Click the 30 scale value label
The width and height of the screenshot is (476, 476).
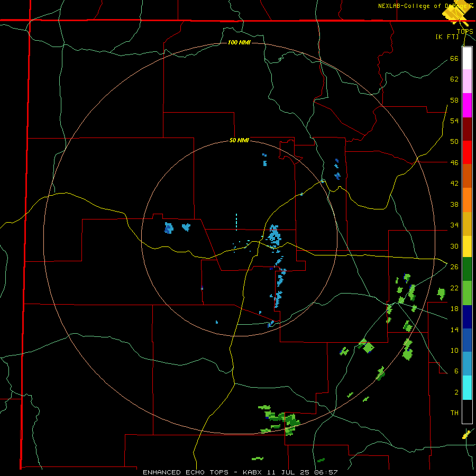pyautogui.click(x=454, y=246)
